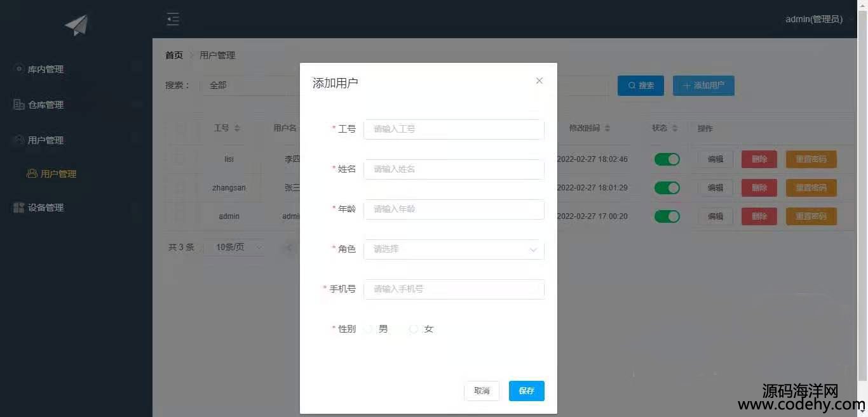Viewport: 868px width, 417px height.
Task: Click 编辑 for the lisi row
Action: click(715, 159)
